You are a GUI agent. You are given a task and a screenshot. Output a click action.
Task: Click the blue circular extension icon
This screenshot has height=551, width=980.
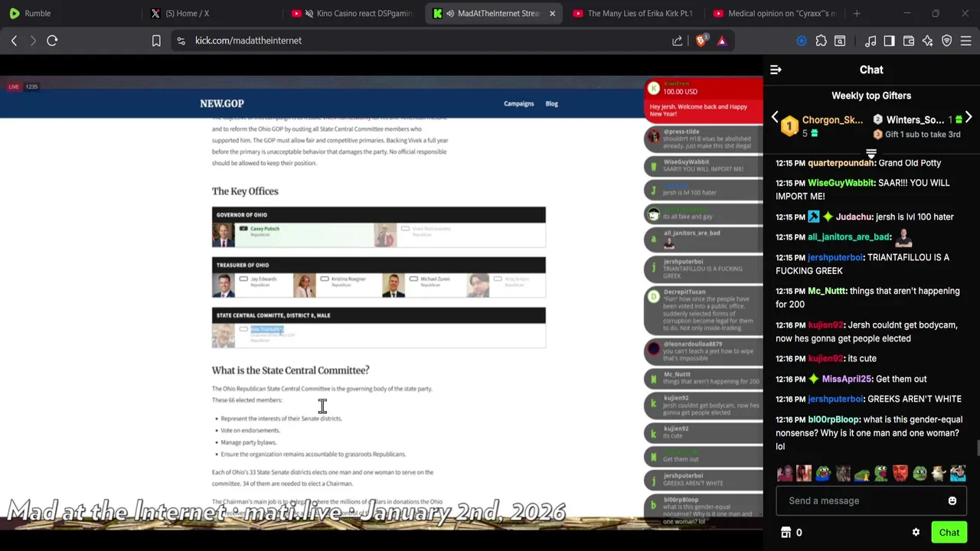[802, 41]
